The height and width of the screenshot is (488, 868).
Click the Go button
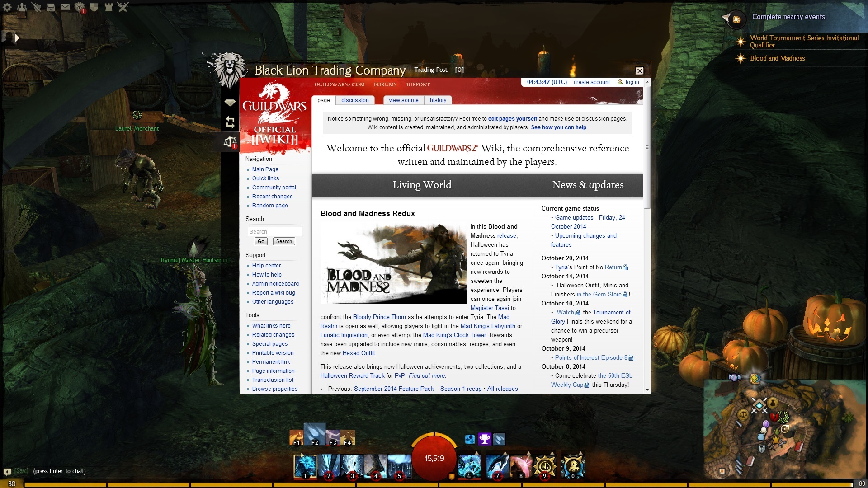tap(261, 241)
